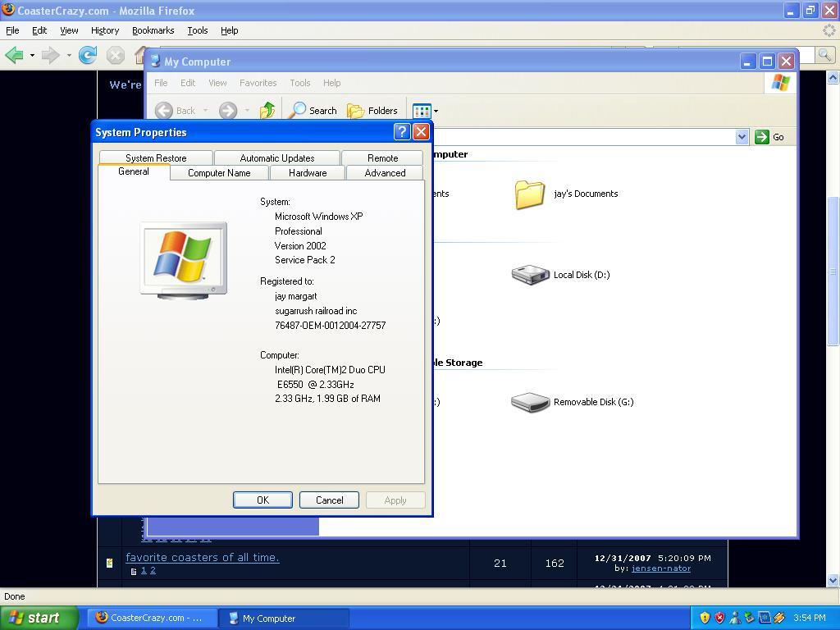Image resolution: width=840 pixels, height=630 pixels.
Task: Click Search in My Computer toolbar
Action: [x=313, y=111]
